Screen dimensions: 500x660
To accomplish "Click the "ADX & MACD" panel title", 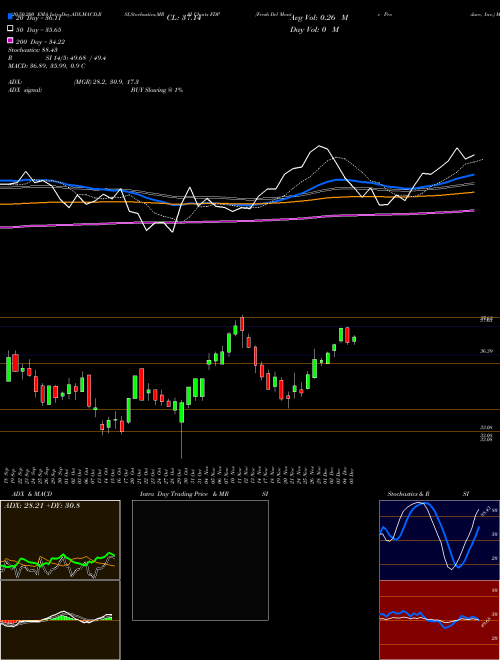I will pyautogui.click(x=32, y=494).
